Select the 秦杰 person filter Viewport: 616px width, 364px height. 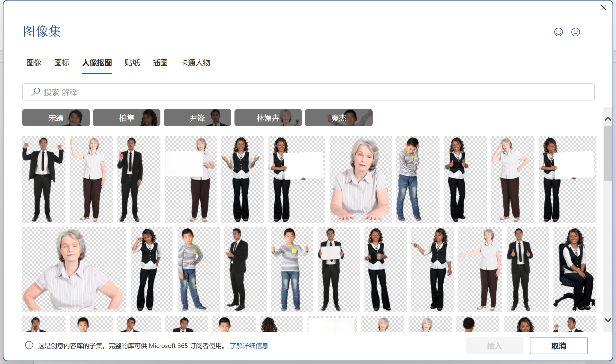pyautogui.click(x=338, y=118)
